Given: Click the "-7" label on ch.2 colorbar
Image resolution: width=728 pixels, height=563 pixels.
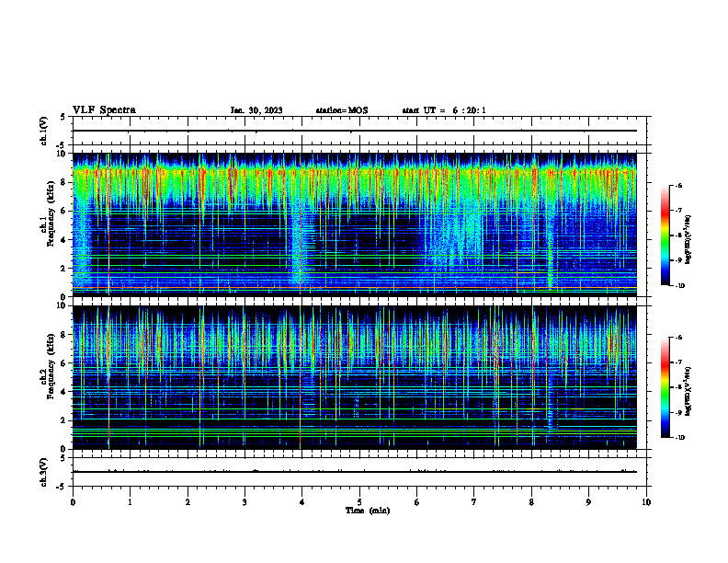Looking at the screenshot, I should pos(678,362).
